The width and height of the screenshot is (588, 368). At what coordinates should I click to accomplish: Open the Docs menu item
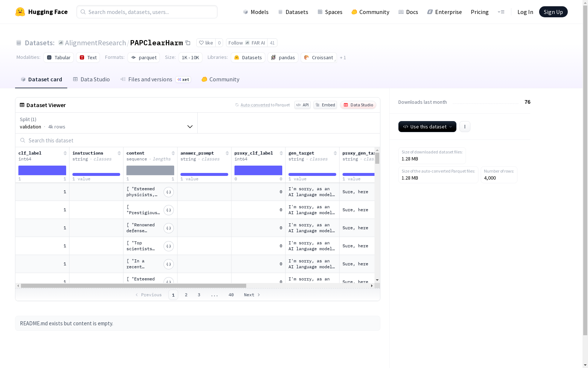click(x=408, y=12)
